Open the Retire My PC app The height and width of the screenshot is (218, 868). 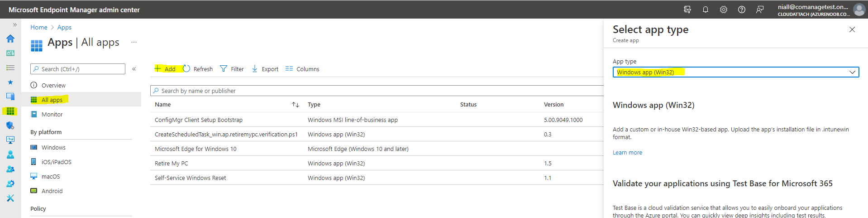(x=172, y=163)
